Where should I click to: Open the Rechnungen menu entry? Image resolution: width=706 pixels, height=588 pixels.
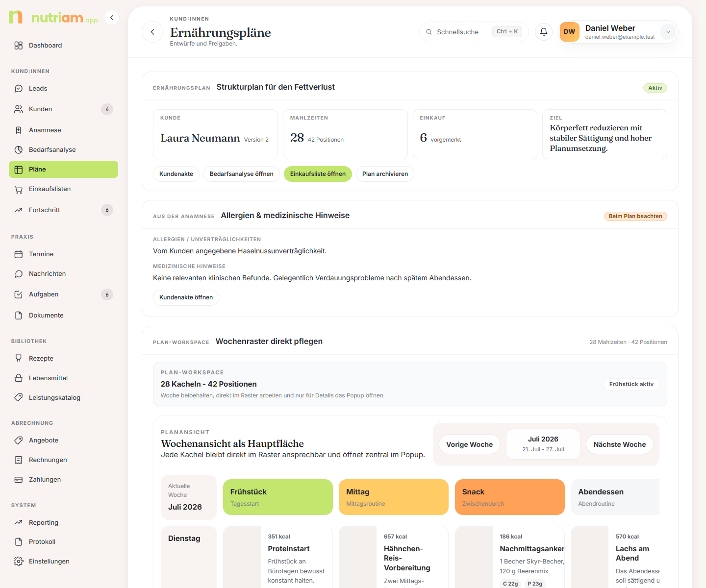tap(64, 460)
